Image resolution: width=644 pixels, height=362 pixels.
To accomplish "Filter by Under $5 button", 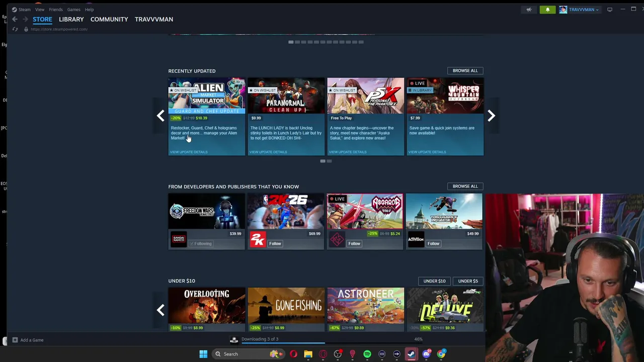I will click(468, 281).
